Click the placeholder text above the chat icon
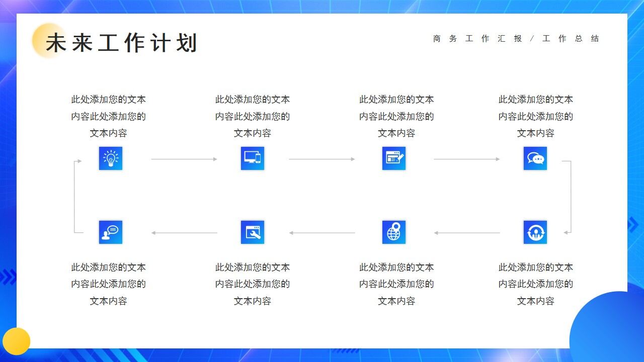 point(535,116)
